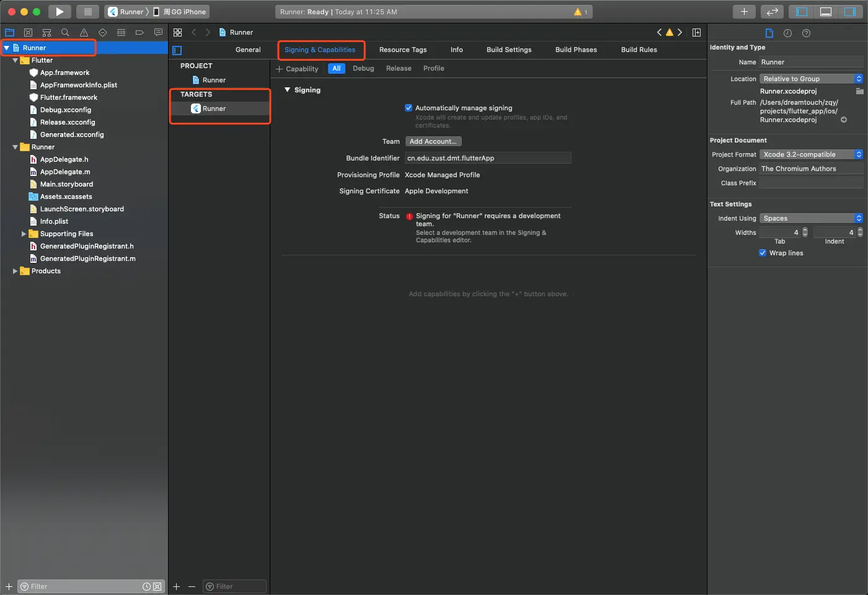
Task: Open the Build Rules tab
Action: (639, 50)
